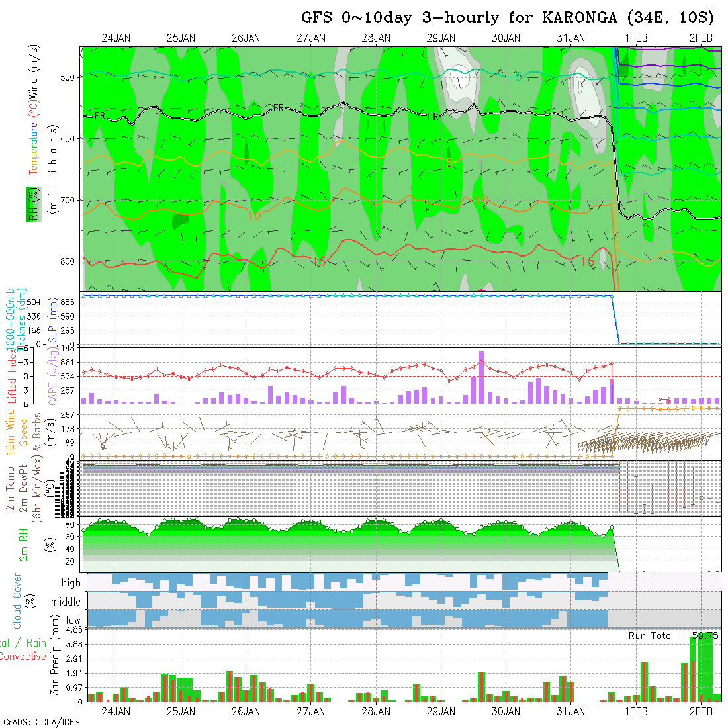Select the 31JAN label on the bottom date axis
The height and width of the screenshot is (728, 728).
(570, 711)
